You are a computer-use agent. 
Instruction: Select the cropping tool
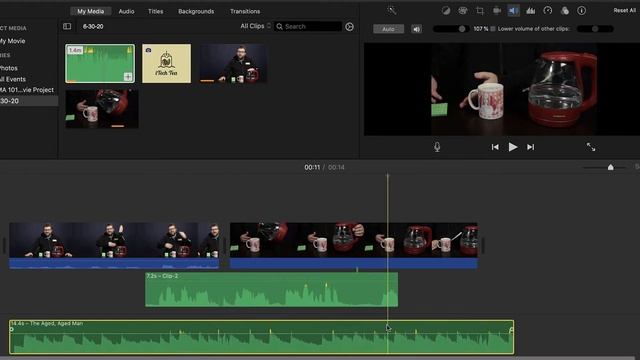pyautogui.click(x=480, y=11)
